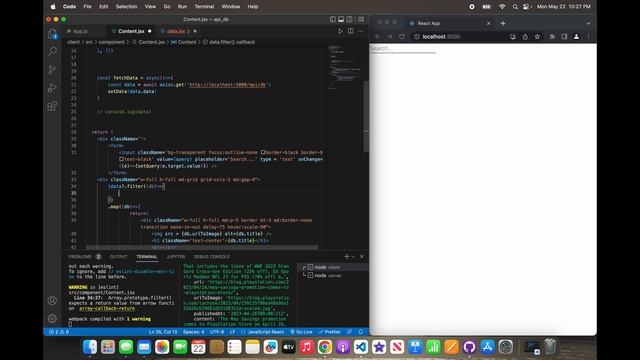Go back in the browser
This screenshot has width=640, height=360.
click(x=378, y=37)
